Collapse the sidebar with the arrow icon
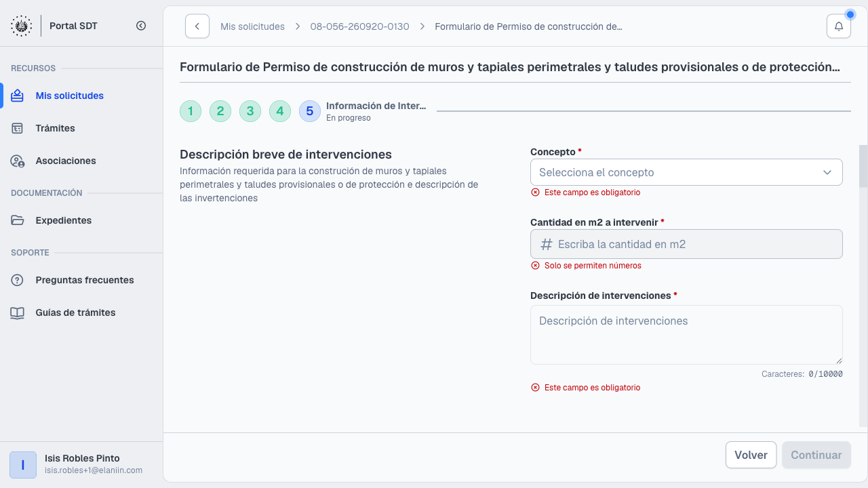The height and width of the screenshot is (488, 868). tap(141, 26)
